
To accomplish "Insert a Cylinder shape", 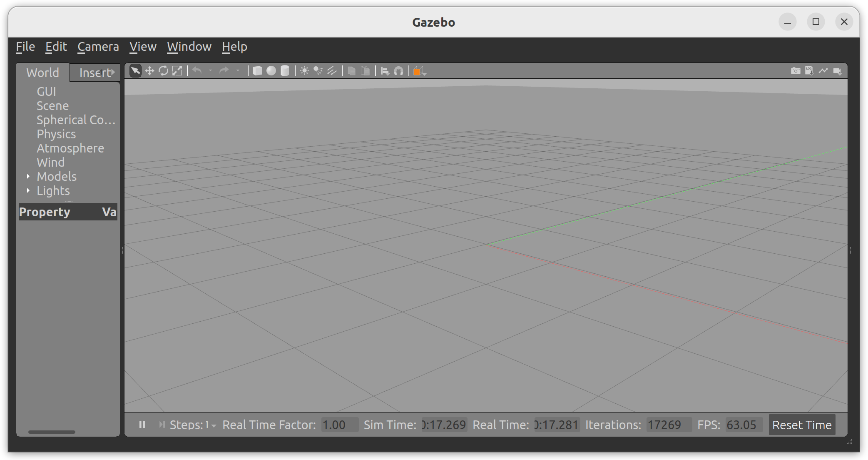I will (285, 71).
